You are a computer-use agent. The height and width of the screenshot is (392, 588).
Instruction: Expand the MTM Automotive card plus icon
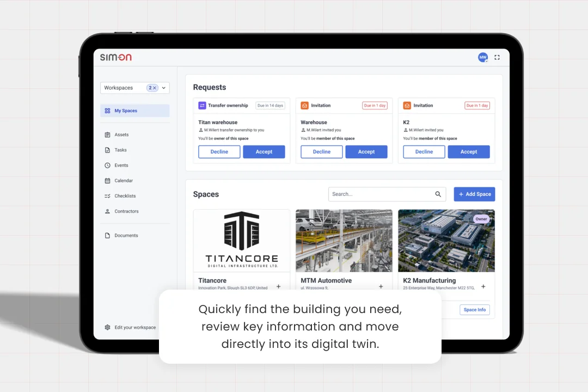pos(381,286)
